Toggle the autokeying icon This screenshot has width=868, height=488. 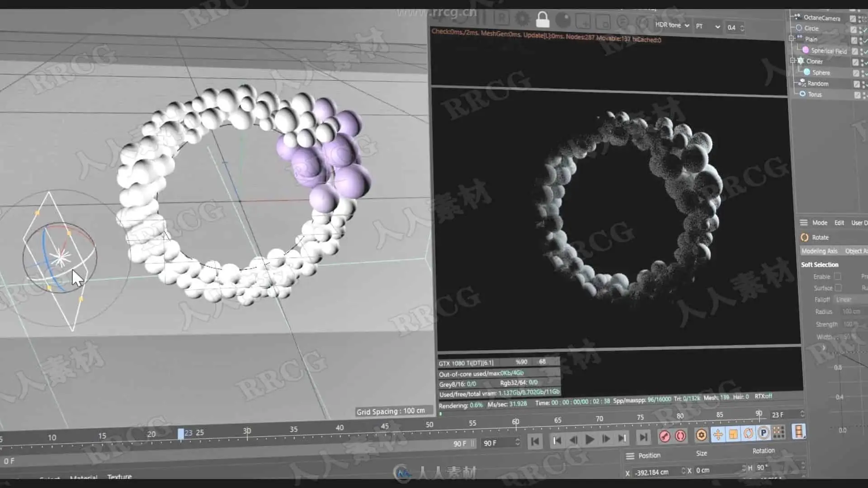click(x=680, y=436)
